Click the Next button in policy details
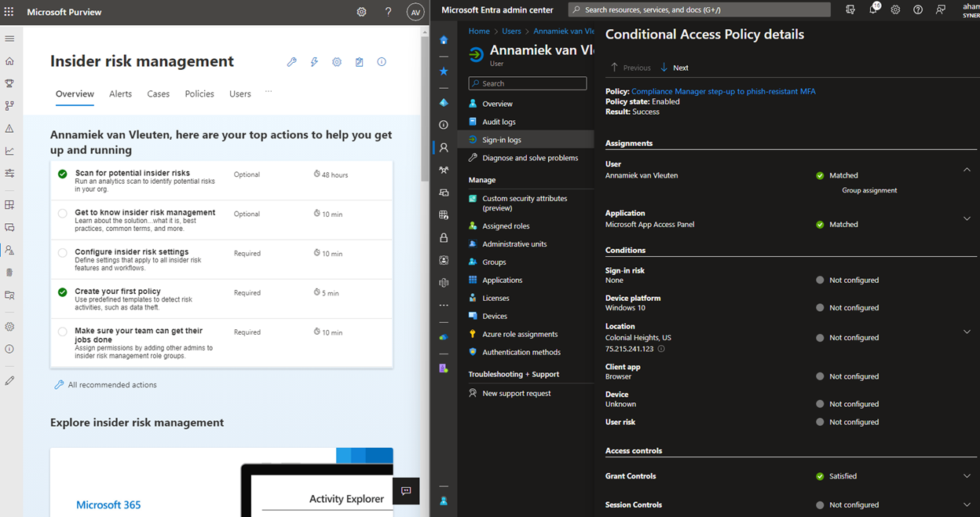The width and height of the screenshot is (980, 517). click(675, 68)
